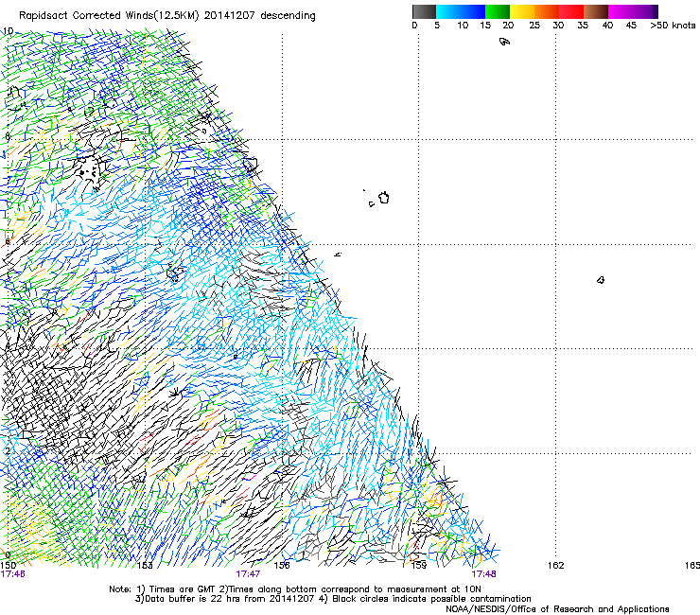The height and width of the screenshot is (615, 700).
Task: Click the title text 'Rapidscat Corrected Winds(12.5KM)'
Action: click(x=109, y=16)
